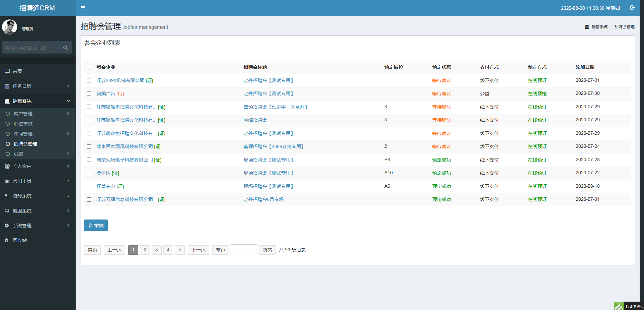Click the users icon beside 个人客户
The image size is (644, 310).
[7, 166]
